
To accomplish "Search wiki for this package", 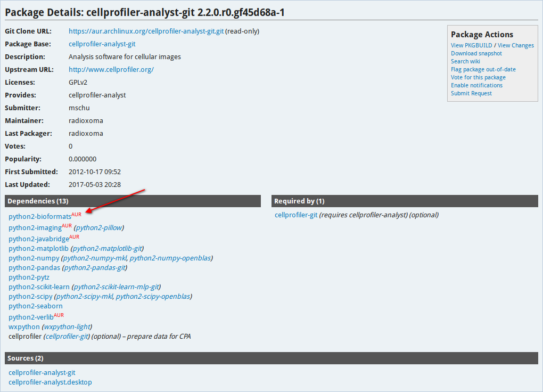I will (x=465, y=61).
